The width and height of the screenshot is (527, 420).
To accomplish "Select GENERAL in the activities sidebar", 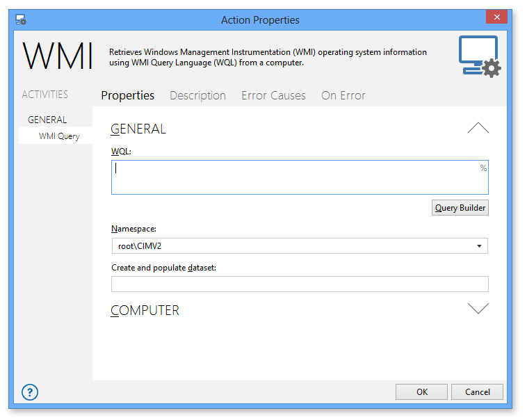I will click(x=47, y=120).
